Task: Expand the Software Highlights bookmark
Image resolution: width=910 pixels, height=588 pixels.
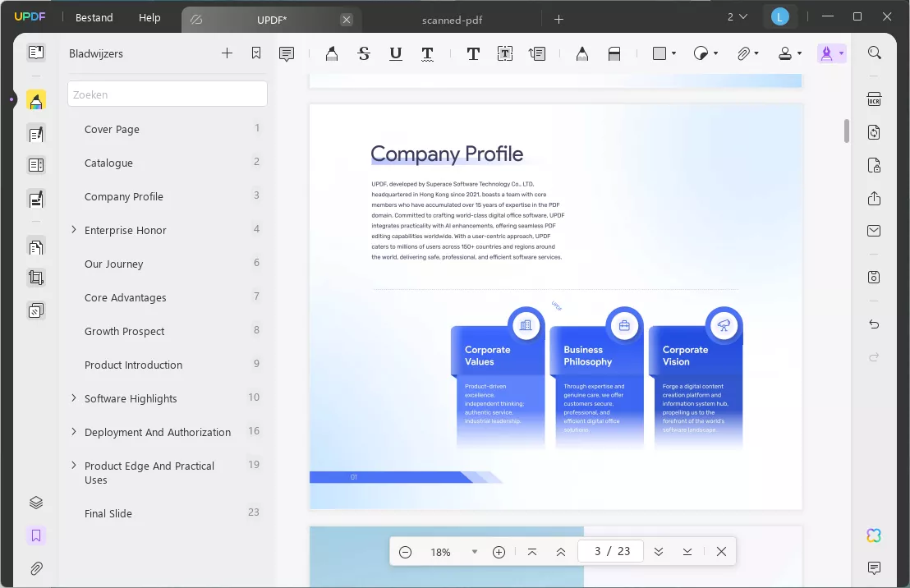Action: [x=74, y=398]
